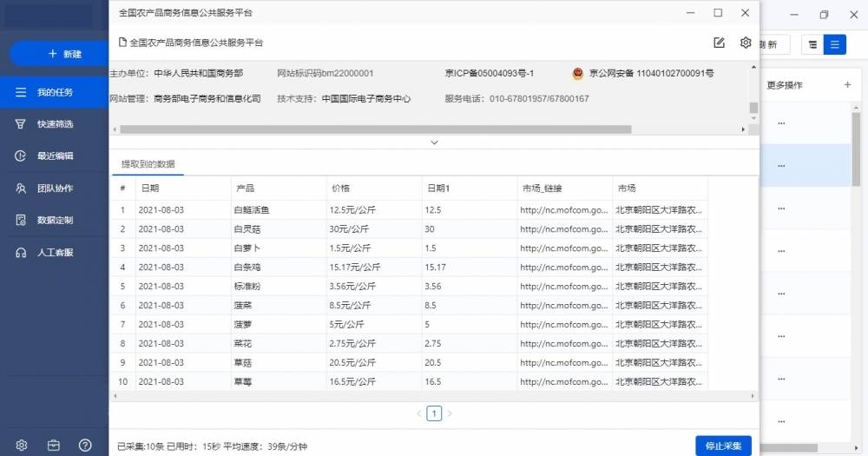Open the collection settings gear icon
Image resolution: width=868 pixels, height=456 pixels.
tap(745, 43)
